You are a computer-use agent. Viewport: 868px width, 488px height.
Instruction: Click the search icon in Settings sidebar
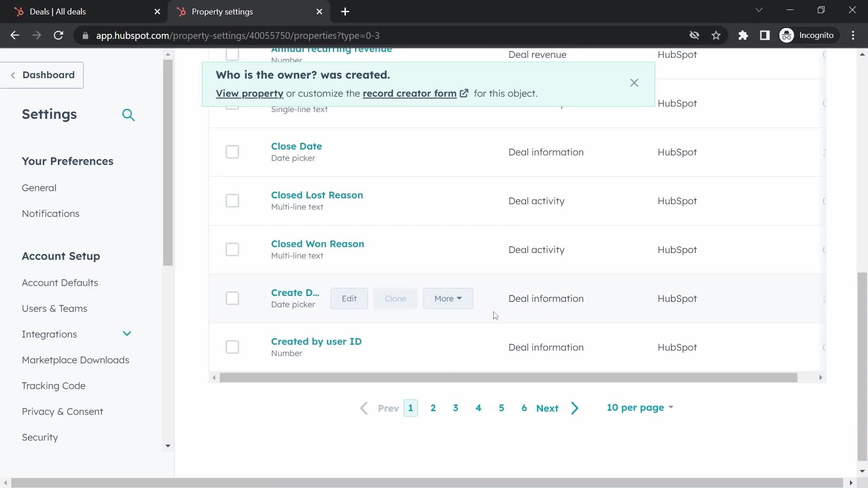click(x=130, y=114)
